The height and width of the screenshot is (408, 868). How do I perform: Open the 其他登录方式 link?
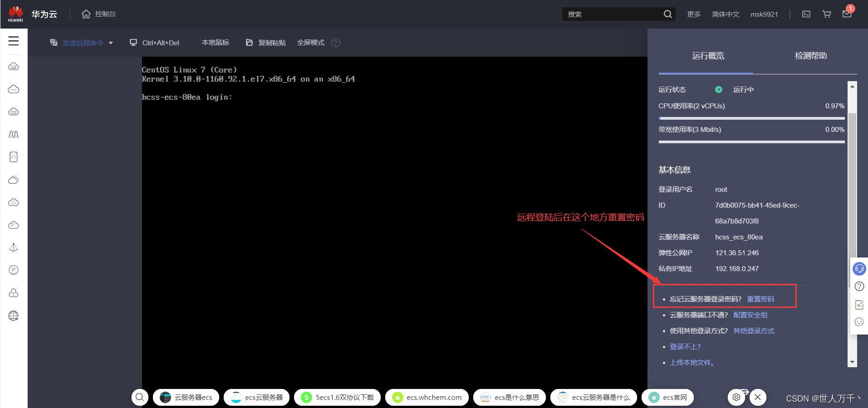pos(754,330)
